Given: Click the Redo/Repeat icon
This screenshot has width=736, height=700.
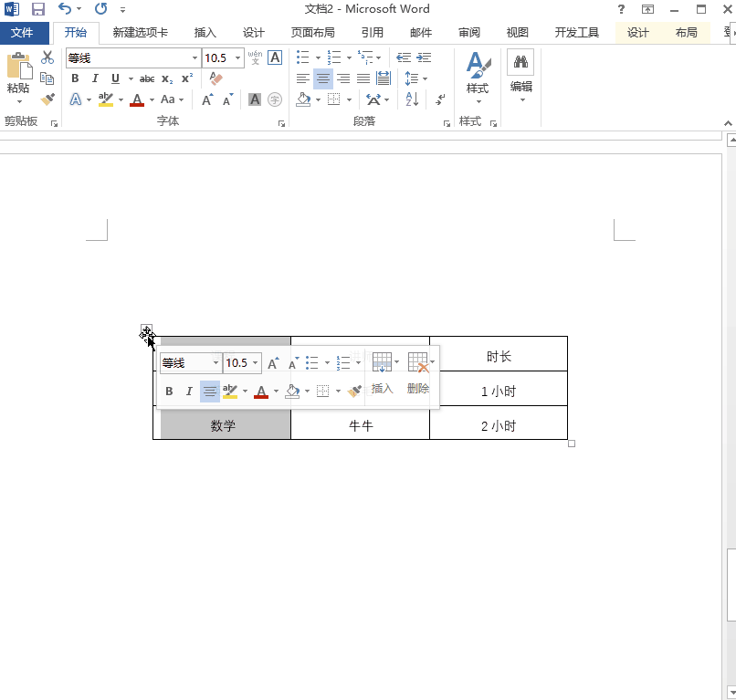Looking at the screenshot, I should (100, 8).
